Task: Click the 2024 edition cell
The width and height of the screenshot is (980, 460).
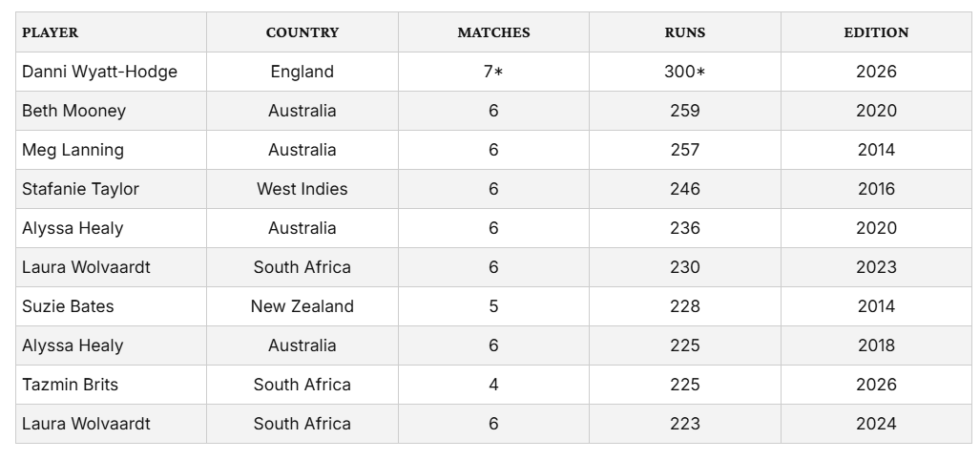Action: [876, 424]
